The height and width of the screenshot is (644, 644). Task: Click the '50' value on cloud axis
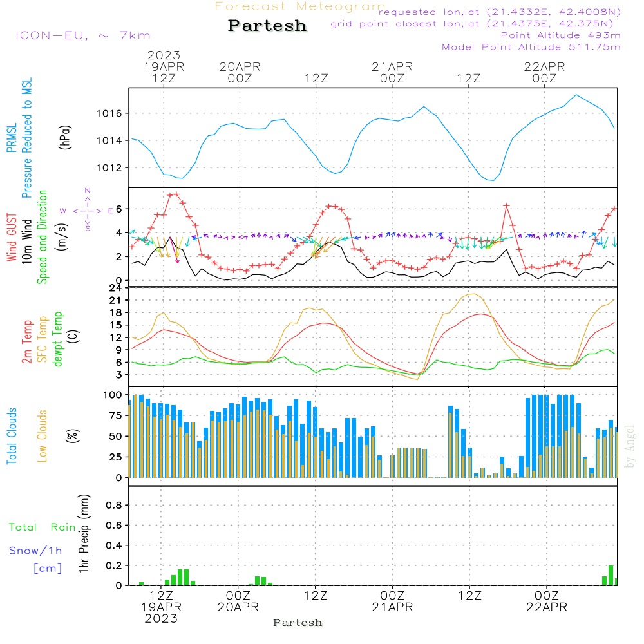click(x=116, y=437)
